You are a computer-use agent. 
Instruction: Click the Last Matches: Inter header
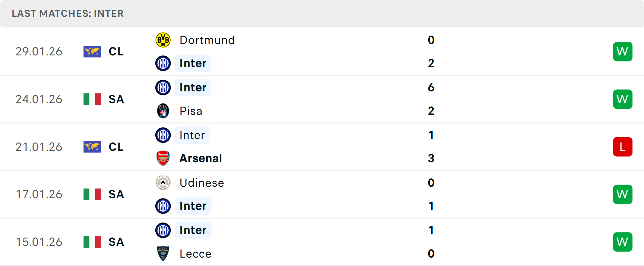(x=68, y=13)
